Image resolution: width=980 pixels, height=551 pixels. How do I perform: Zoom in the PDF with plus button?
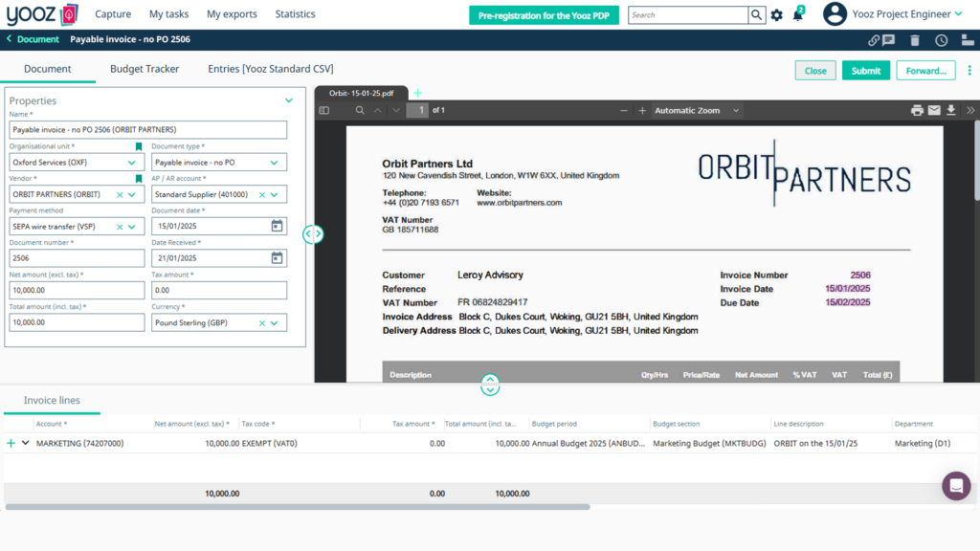pyautogui.click(x=642, y=111)
